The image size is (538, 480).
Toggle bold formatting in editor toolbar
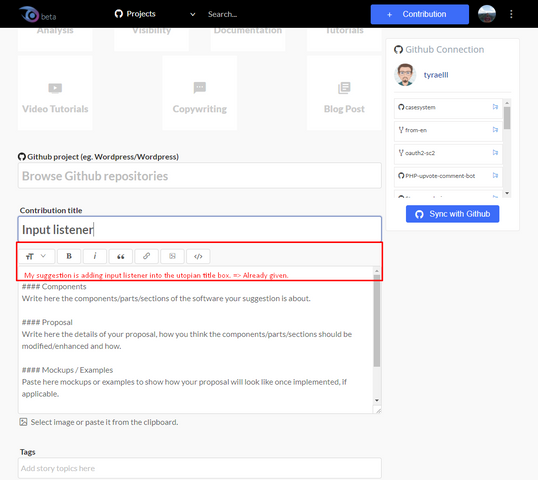point(69,256)
